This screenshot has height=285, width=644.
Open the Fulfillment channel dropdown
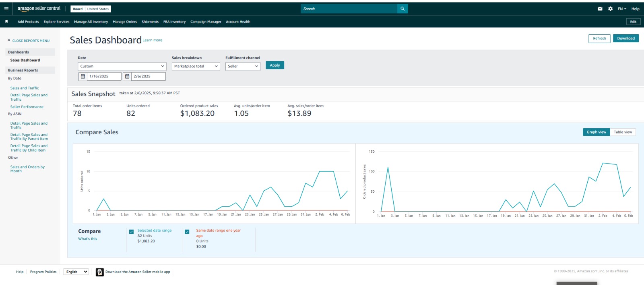(243, 66)
